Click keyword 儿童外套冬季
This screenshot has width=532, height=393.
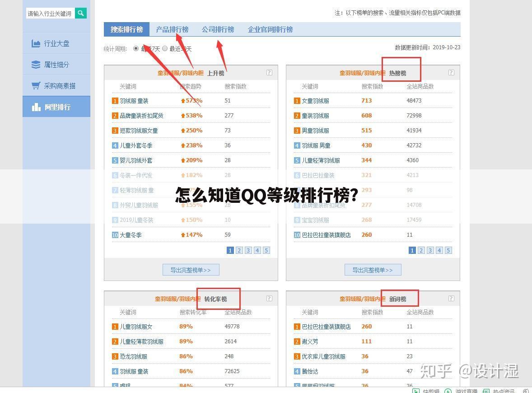tap(136, 145)
